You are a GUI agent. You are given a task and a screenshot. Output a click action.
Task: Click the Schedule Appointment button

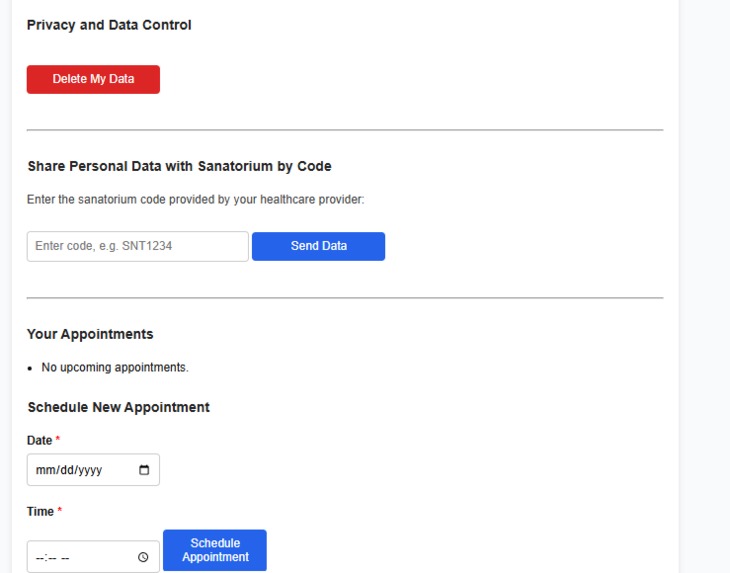click(215, 550)
